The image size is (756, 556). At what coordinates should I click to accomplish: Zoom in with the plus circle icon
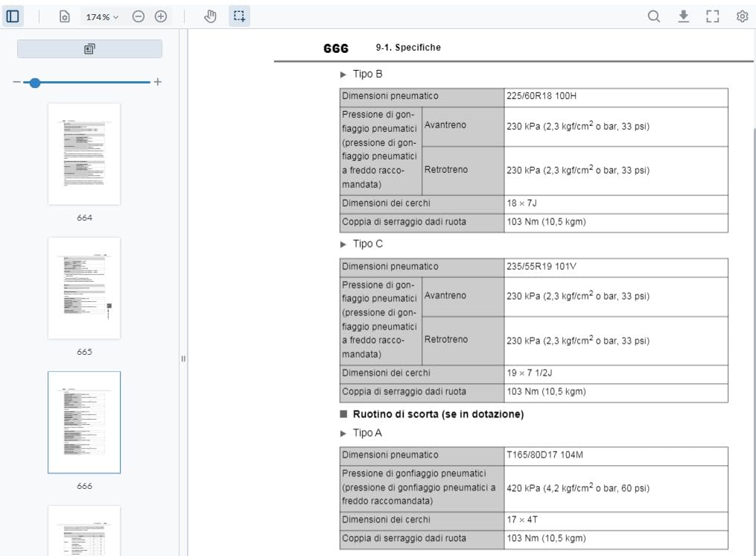[161, 17]
